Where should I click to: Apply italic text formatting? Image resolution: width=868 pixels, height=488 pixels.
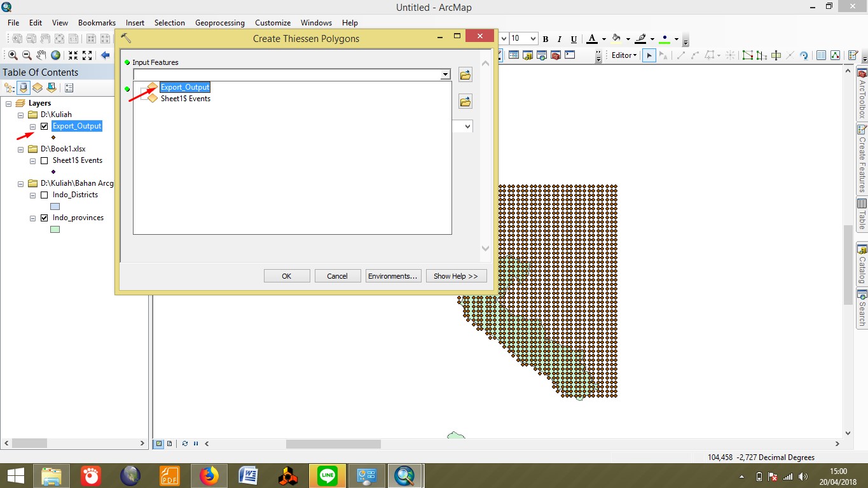coord(560,39)
